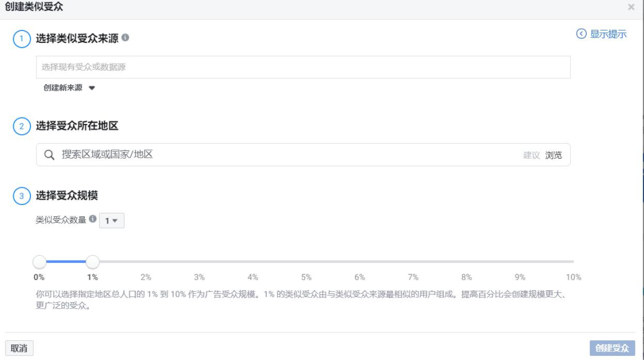Click the 取消 button
Screen dimensions: 644x360
[x=19, y=348]
